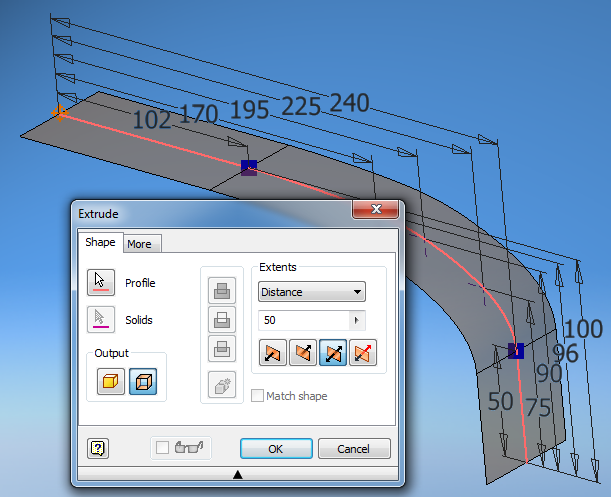Confirm the extrude with OK
The width and height of the screenshot is (611, 497).
point(276,449)
